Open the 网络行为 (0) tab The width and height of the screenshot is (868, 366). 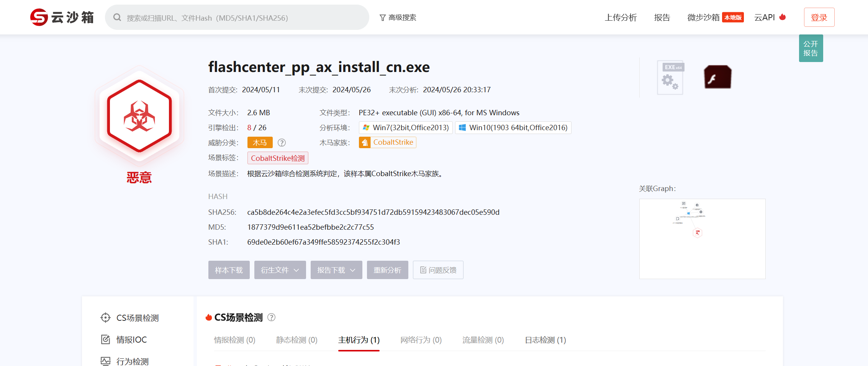421,340
